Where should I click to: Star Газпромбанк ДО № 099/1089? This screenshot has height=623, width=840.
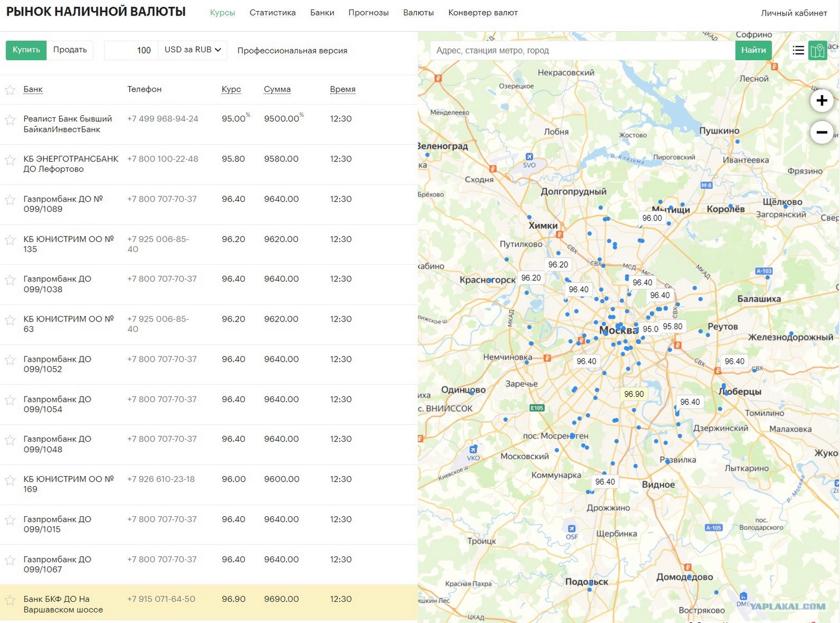pos(10,200)
